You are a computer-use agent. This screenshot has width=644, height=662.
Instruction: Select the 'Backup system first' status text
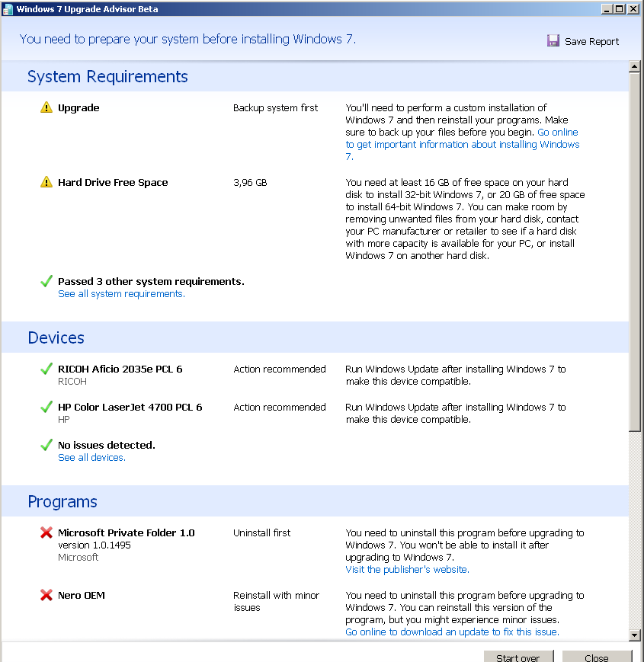point(275,108)
